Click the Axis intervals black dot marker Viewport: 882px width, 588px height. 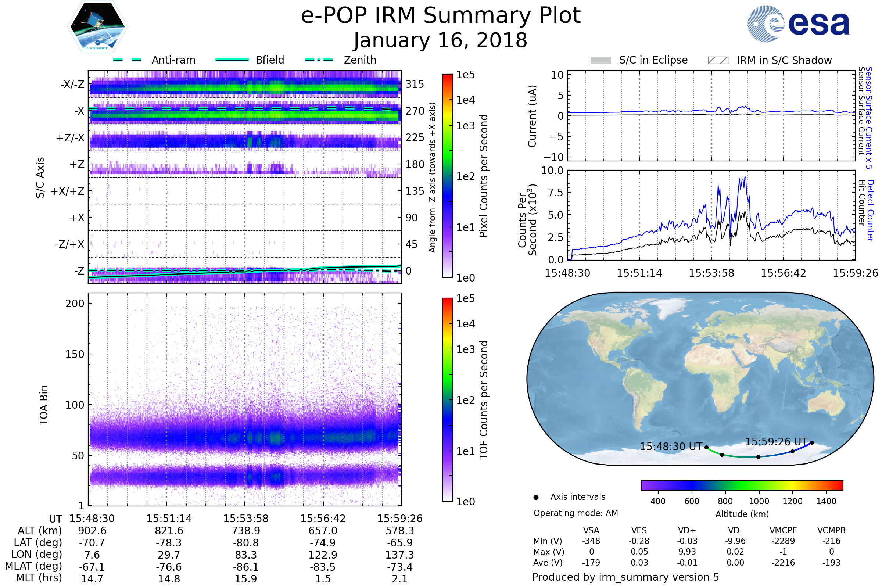click(x=536, y=497)
